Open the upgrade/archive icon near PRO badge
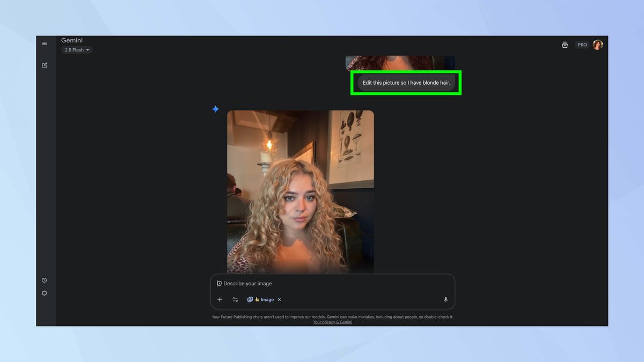 (565, 45)
